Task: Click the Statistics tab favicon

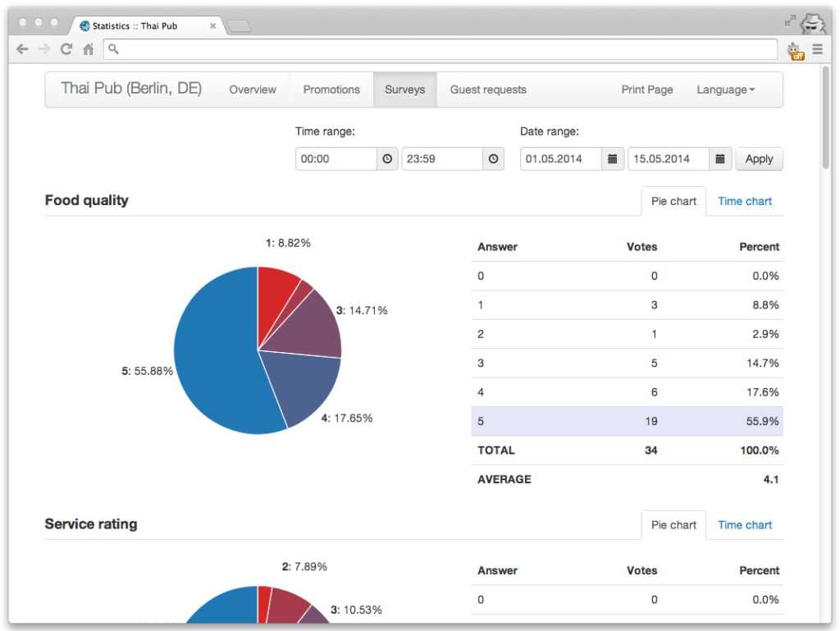Action: click(x=84, y=25)
